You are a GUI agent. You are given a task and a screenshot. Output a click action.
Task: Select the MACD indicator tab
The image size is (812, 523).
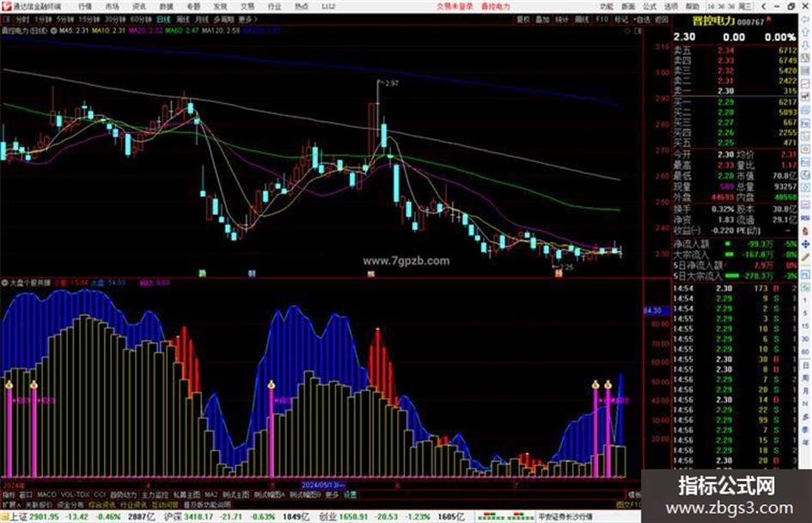(46, 495)
